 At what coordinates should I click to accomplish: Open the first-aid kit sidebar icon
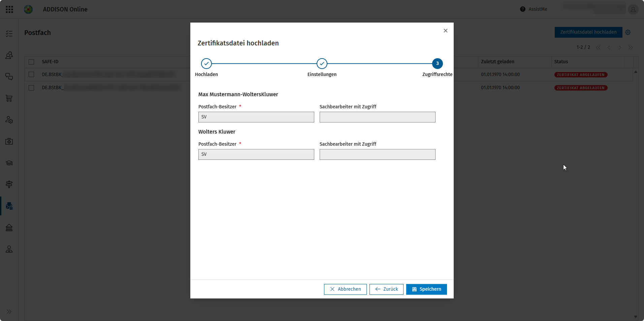[x=9, y=141]
